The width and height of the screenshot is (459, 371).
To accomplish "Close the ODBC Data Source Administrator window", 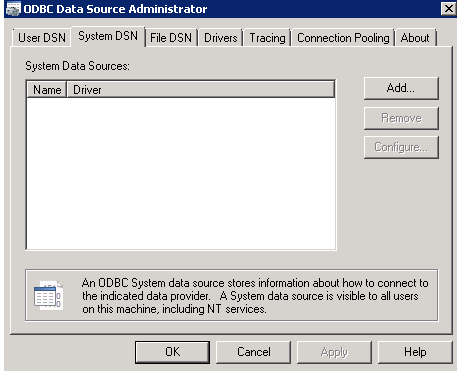I will (448, 9).
